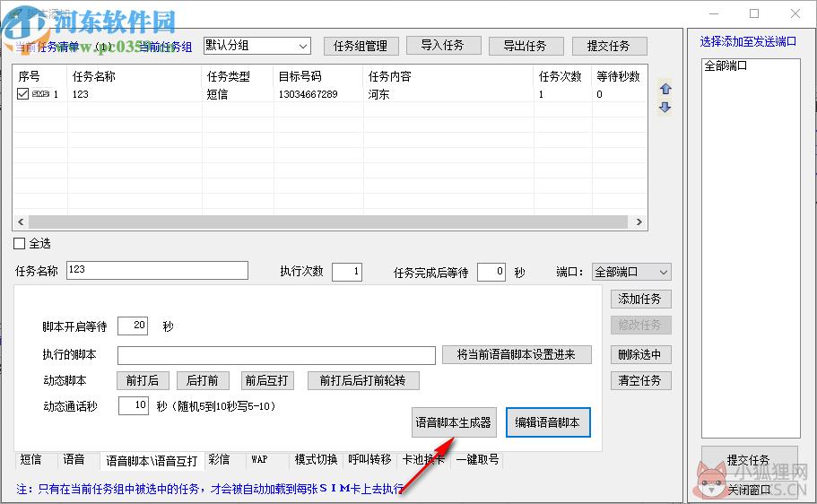Click the 短信 task type cell in row 1
The image size is (817, 504).
click(x=217, y=94)
